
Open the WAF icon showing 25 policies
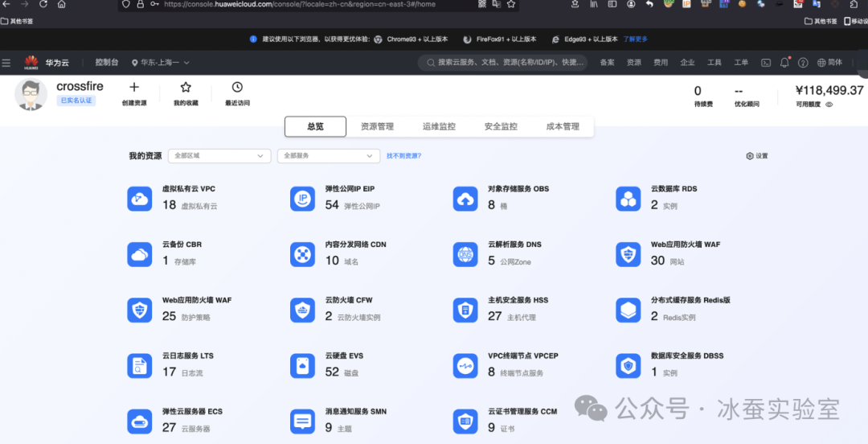click(x=140, y=310)
